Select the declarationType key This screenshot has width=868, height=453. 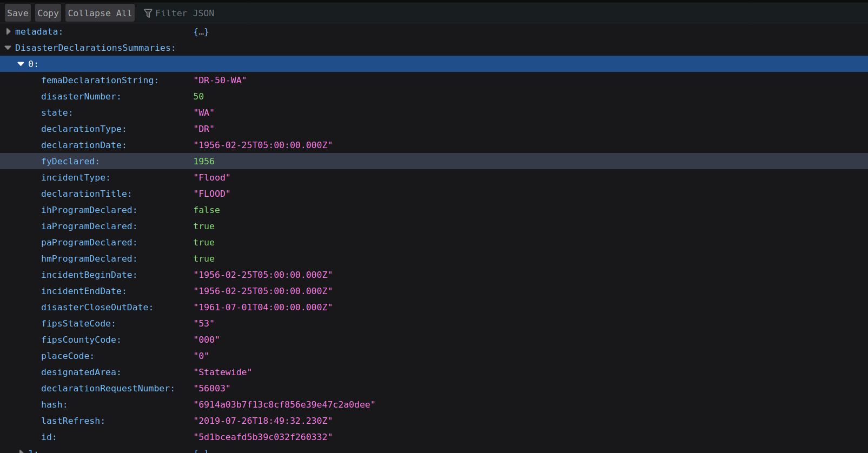point(84,129)
